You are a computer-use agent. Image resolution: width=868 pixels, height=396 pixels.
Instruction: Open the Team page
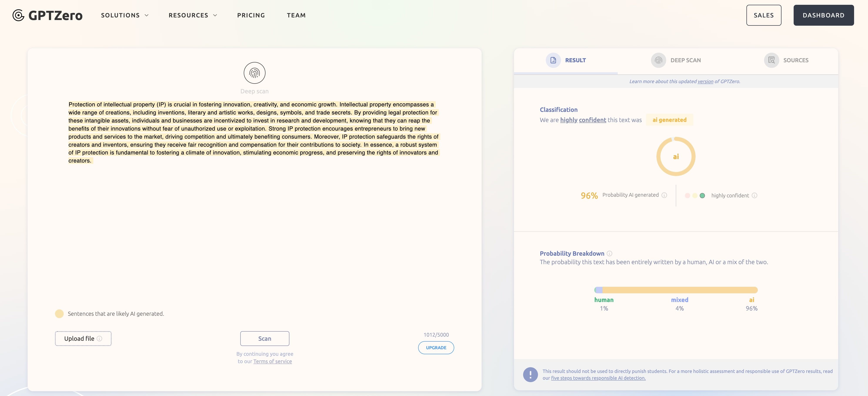[x=296, y=15]
